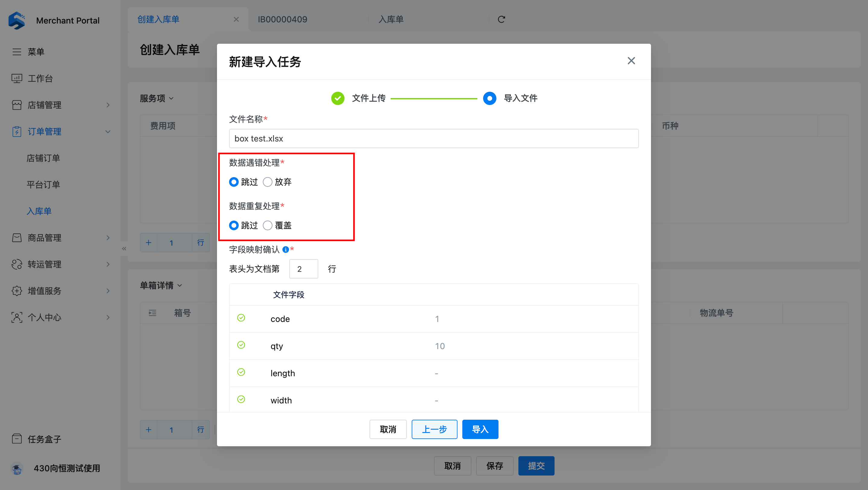Screen dimensions: 868x490
Task: Switch to the IB00000409 tab
Action: click(282, 19)
